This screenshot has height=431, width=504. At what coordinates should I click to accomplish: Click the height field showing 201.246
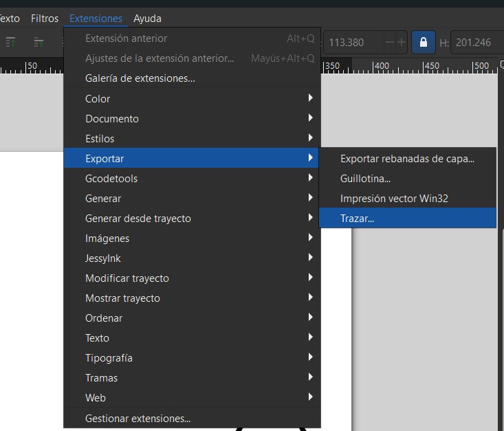[x=477, y=42]
